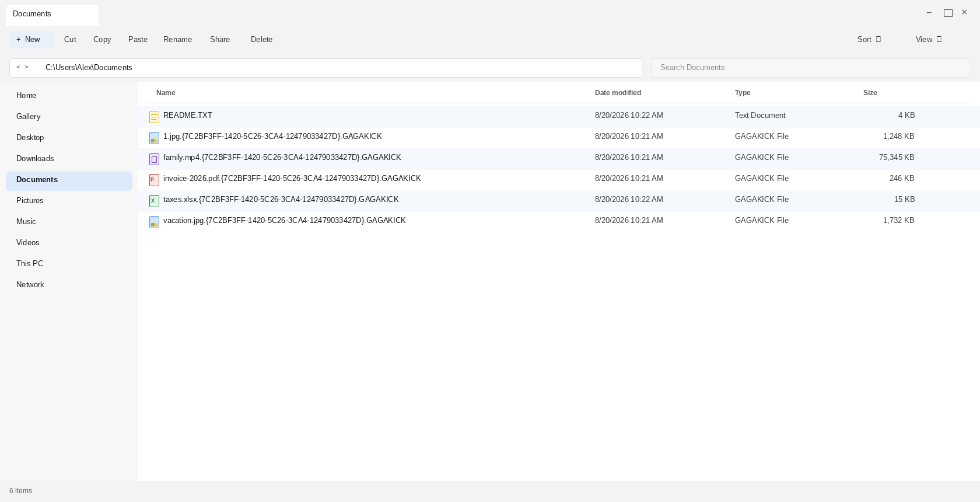This screenshot has height=502, width=980.
Task: Open Pictures in the sidebar
Action: [69, 201]
